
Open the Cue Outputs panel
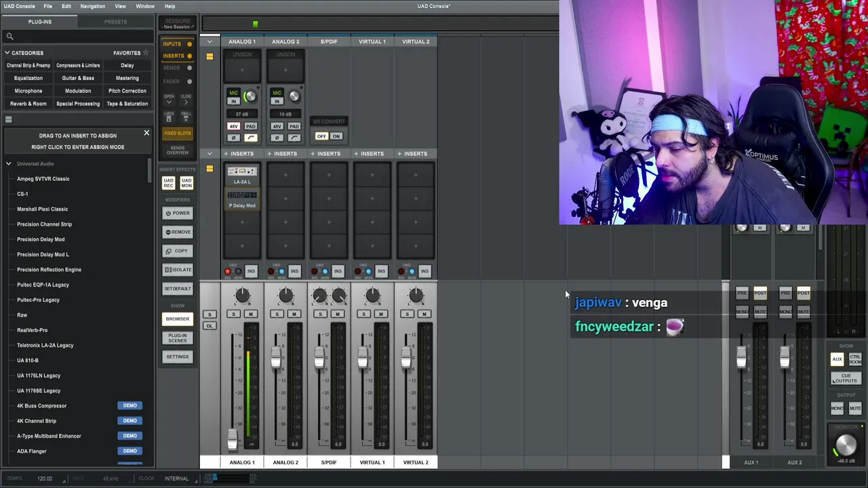tap(846, 378)
